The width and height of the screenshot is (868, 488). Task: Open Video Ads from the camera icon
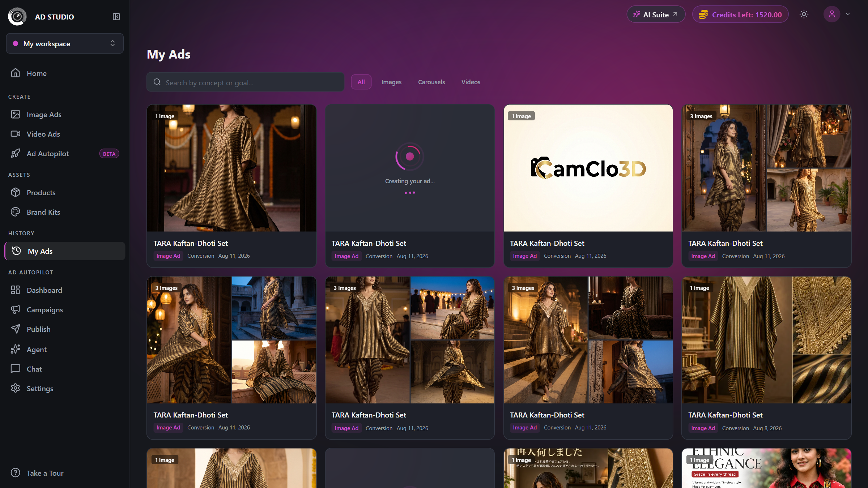tap(16, 134)
